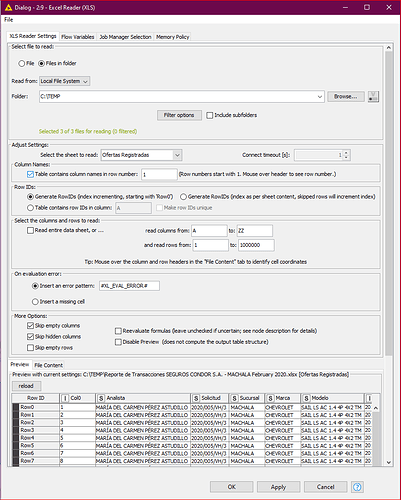This screenshot has height=500, width=401.
Task: Click the column names row number field
Action: (x=159, y=174)
